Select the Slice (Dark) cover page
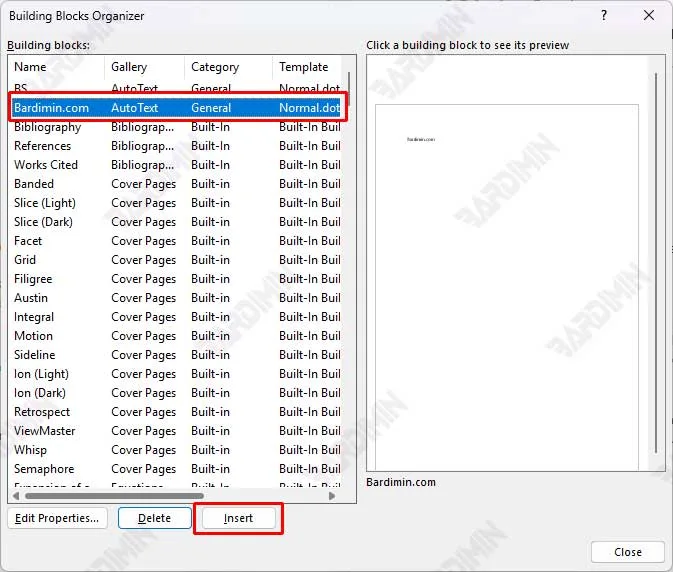 (x=176, y=222)
